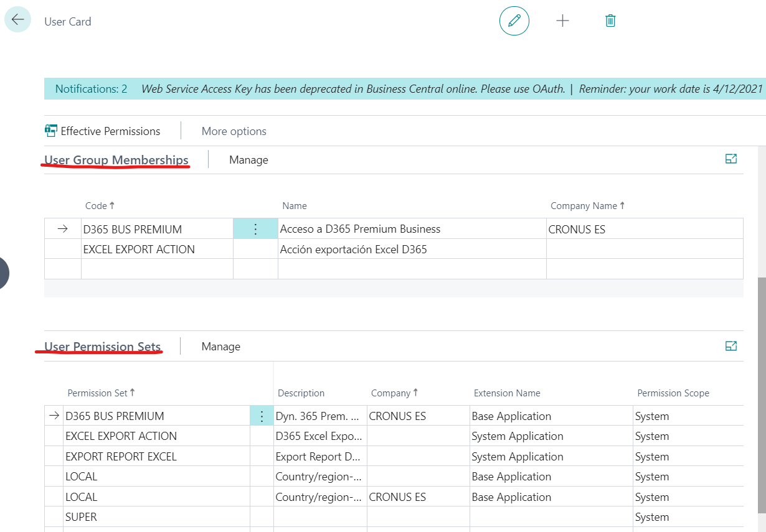766x532 pixels.
Task: Click 'Export Report D...' description cell
Action: [x=320, y=457]
